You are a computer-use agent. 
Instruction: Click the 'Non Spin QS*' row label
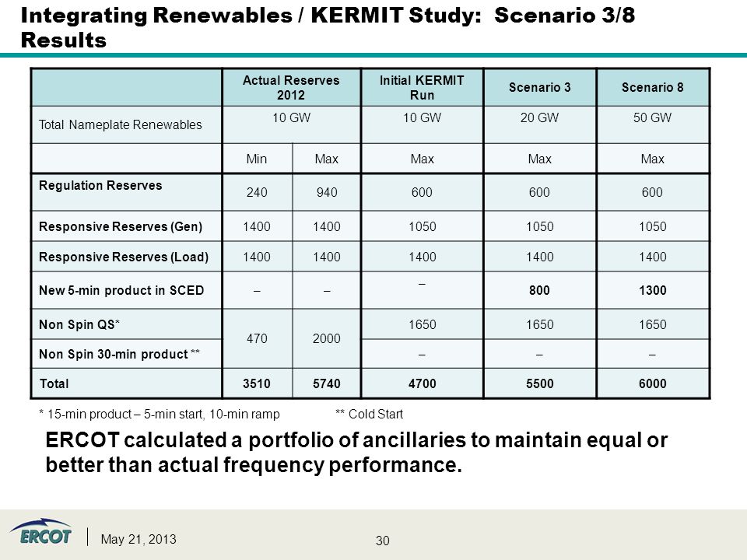79,325
